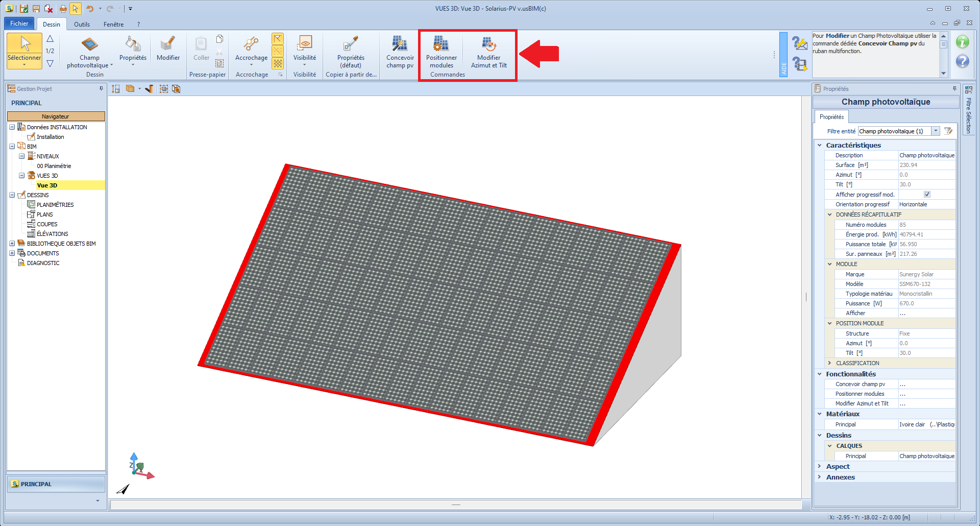Collapse the Données INSTALLATION tree node

tap(12, 127)
